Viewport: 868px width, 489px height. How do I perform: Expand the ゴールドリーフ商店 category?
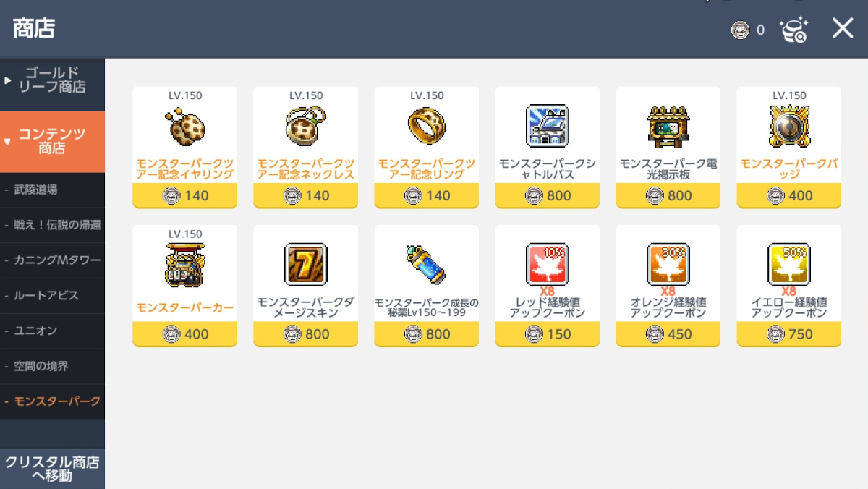(52, 80)
